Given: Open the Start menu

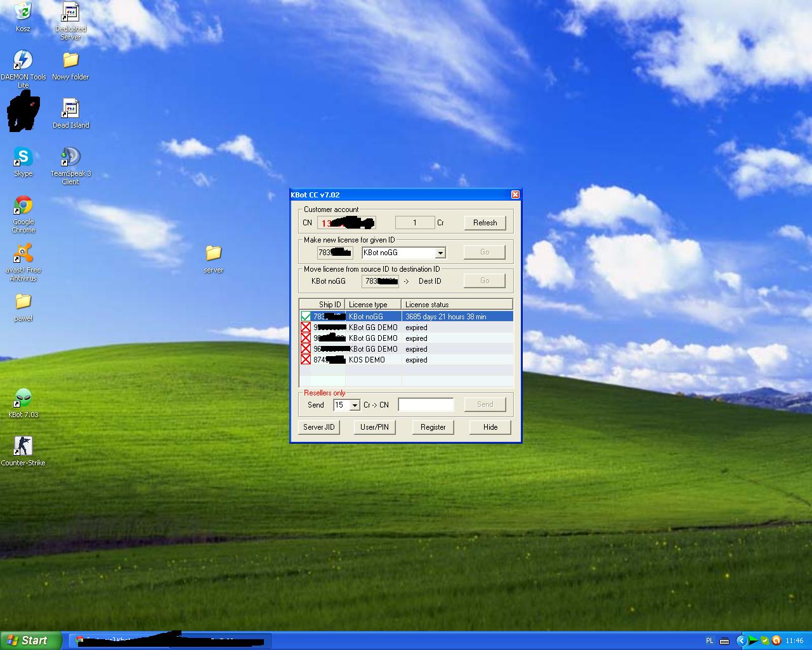Looking at the screenshot, I should click(x=31, y=640).
